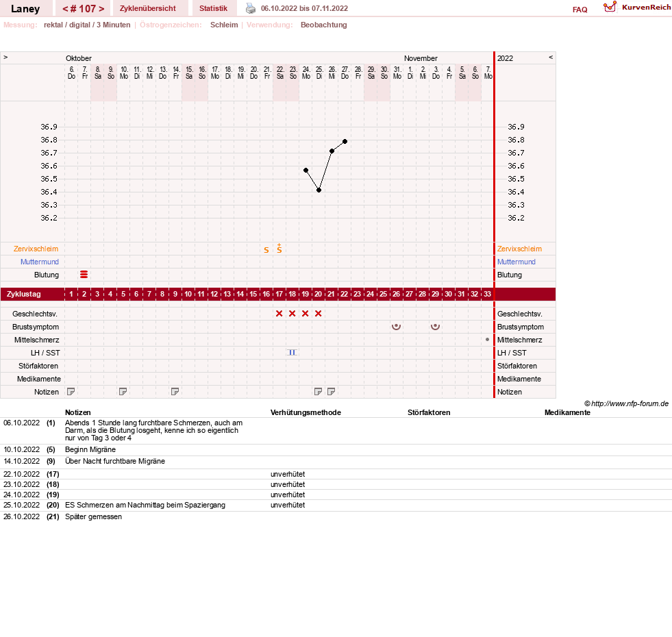The height and width of the screenshot is (637, 672).
Task: Click the right Muttermund label
Action: 517,262
